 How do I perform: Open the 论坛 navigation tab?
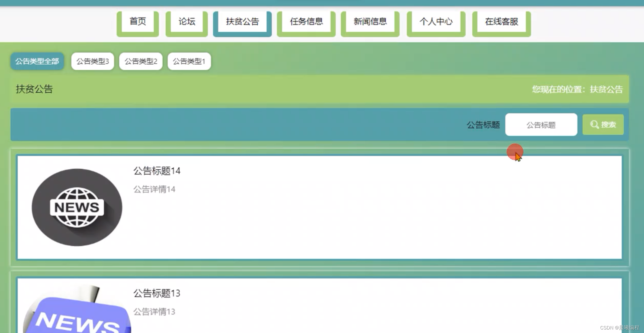(187, 22)
